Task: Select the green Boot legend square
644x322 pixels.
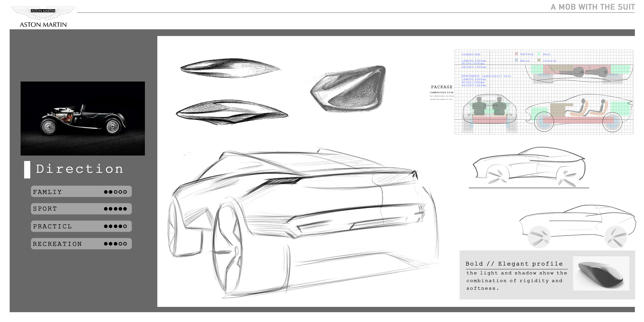Action: click(x=539, y=54)
